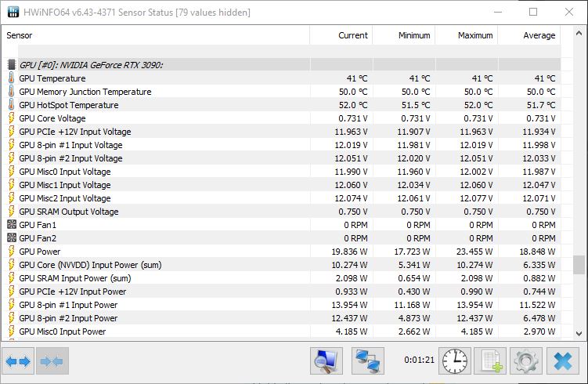This screenshot has width=588, height=384.
Task: Click the Average column header
Action: pyautogui.click(x=528, y=35)
